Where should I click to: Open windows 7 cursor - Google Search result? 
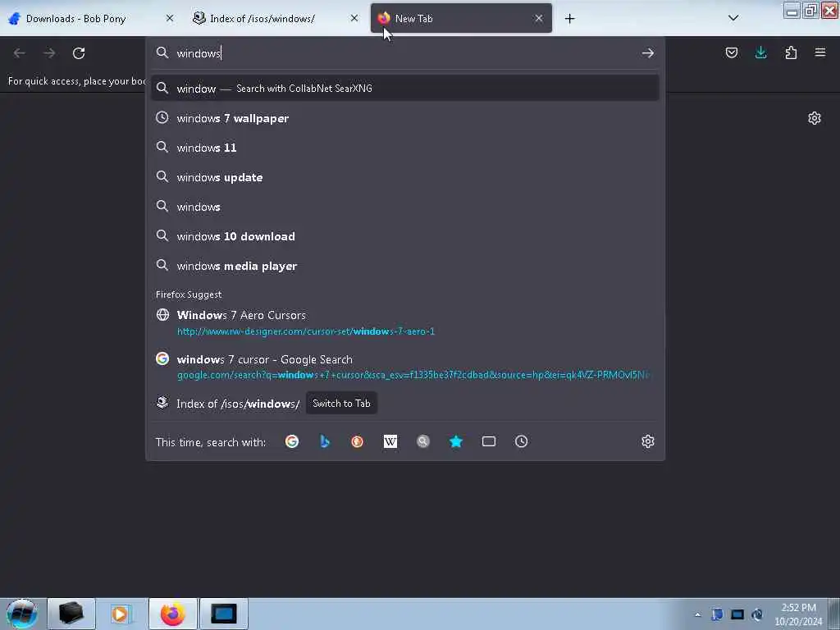click(x=265, y=359)
